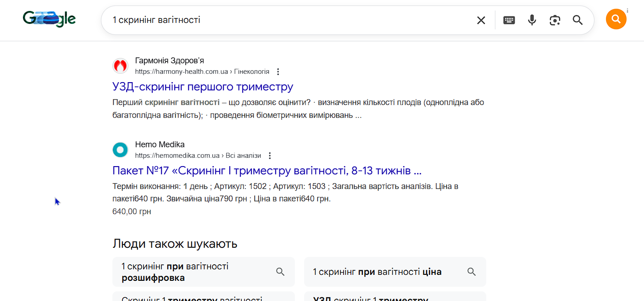
Task: Open the "Пакет №17 Скринінг І триместру" result
Action: (x=266, y=171)
